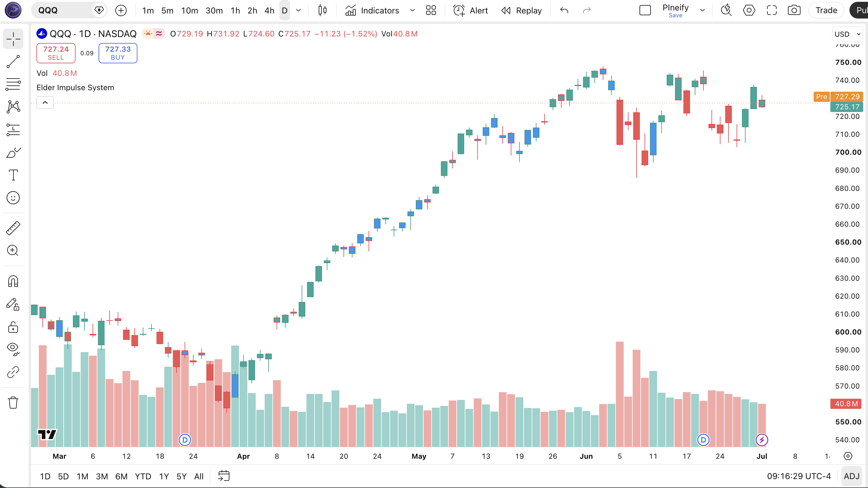Click the redo arrow
Screen dimensions: 868x488
pos(587,10)
